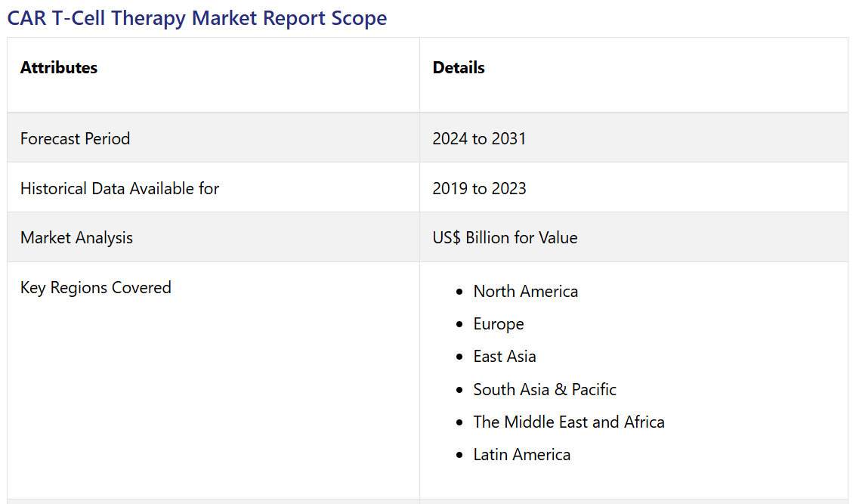This screenshot has height=504, width=853.
Task: Click the bullet point beside North America
Action: 459,292
